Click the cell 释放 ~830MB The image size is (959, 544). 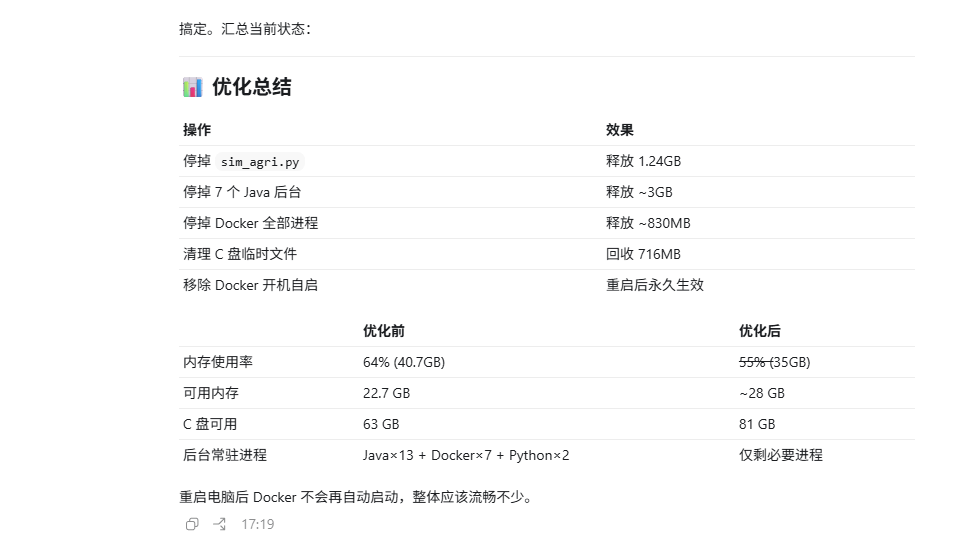click(648, 223)
